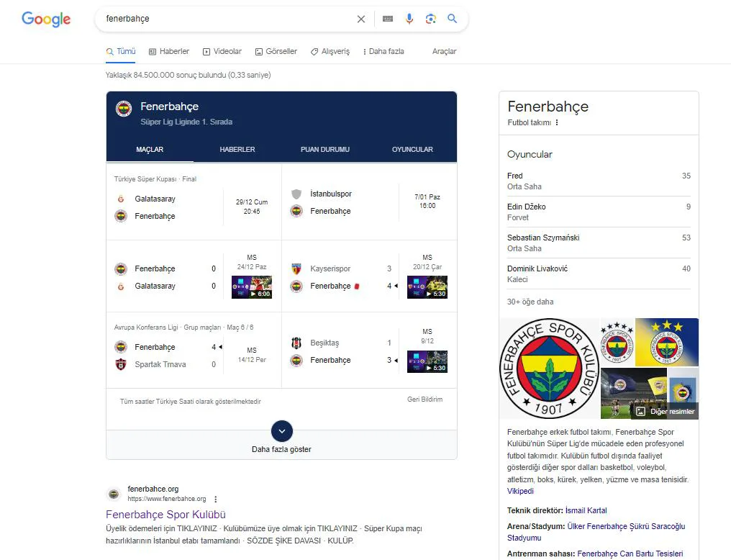Click the Beşiktaş club logo

pyautogui.click(x=296, y=343)
